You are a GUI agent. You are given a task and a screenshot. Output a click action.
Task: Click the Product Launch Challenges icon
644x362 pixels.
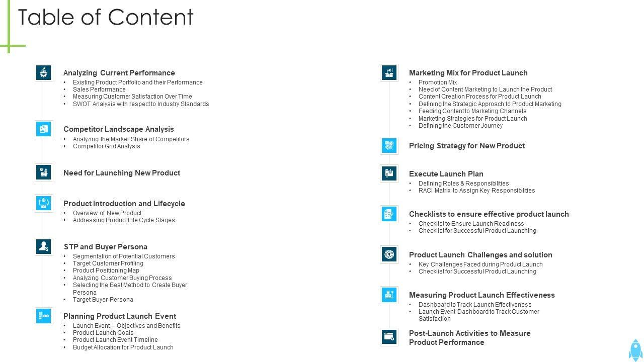click(x=389, y=254)
